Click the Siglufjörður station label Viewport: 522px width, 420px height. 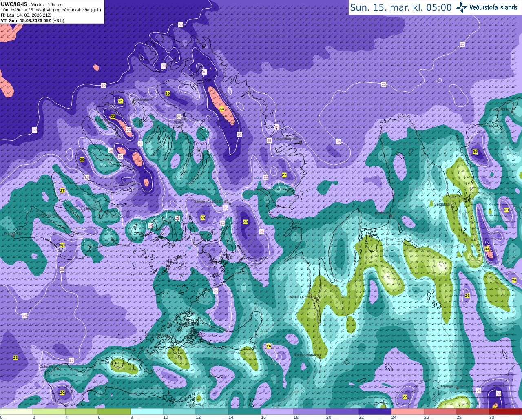coord(501,109)
